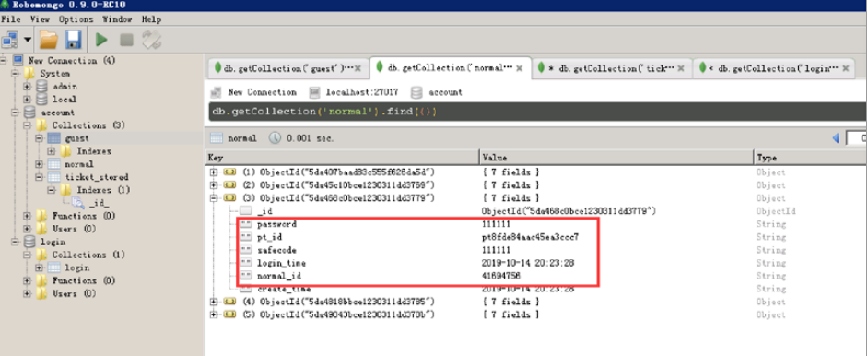Image resolution: width=868 pixels, height=356 pixels.
Task: Click the Value column header
Action: [616, 157]
